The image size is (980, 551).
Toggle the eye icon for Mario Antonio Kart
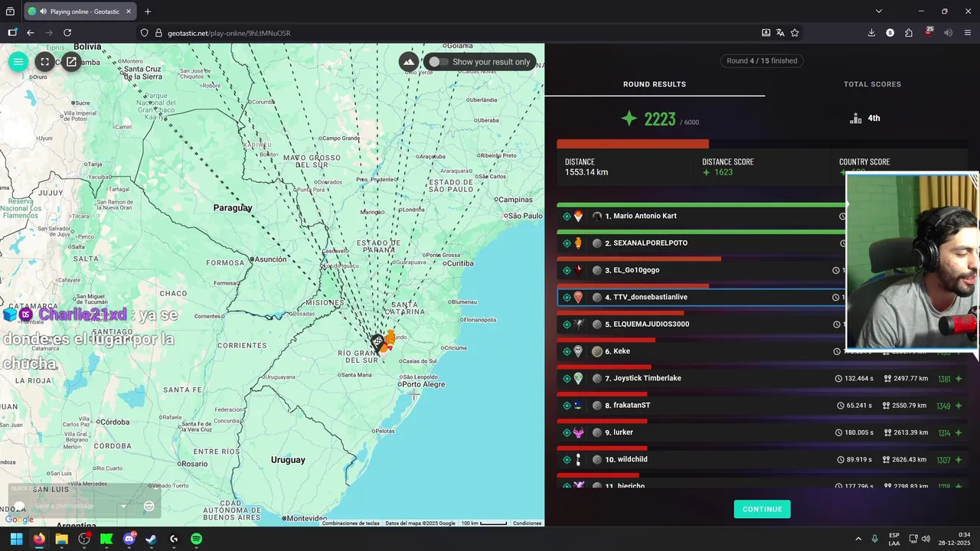[x=567, y=217]
